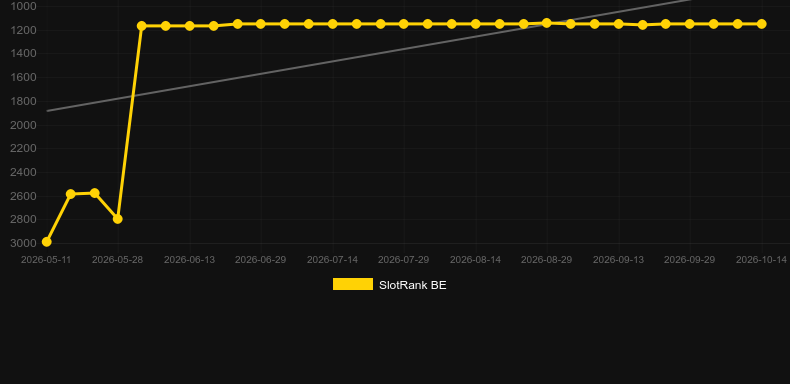Screen dimensions: 790x384
Task: Select the data point at 2026-05-28
Action: 117,219
